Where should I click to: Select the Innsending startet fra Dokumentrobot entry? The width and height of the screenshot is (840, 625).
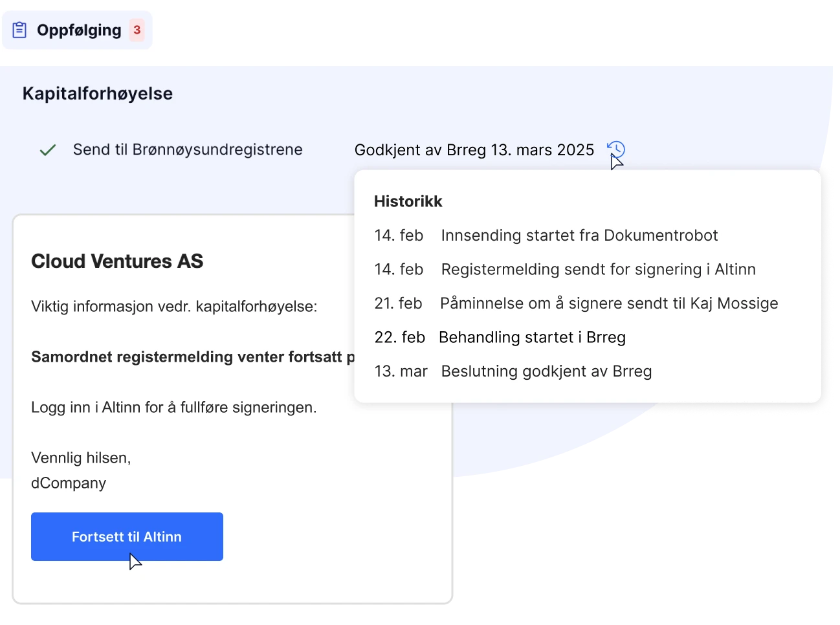579,236
